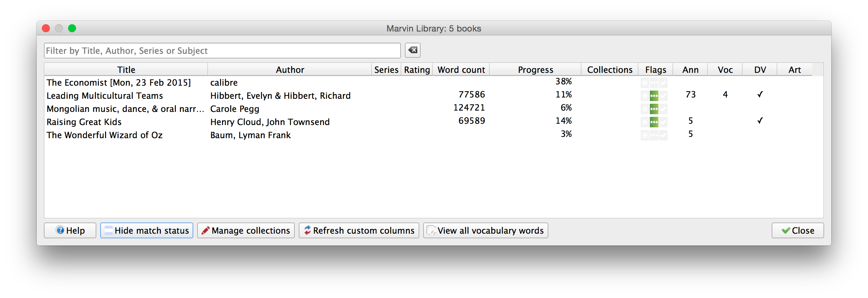The width and height of the screenshot is (868, 298).
Task: Toggle the Read checkmark flag for Raising Great Kids
Action: [663, 122]
